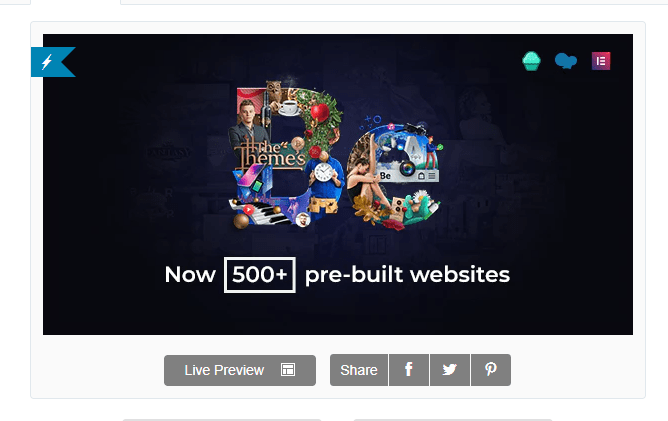
Task: Click the white clock in the collage
Action: tap(323, 172)
